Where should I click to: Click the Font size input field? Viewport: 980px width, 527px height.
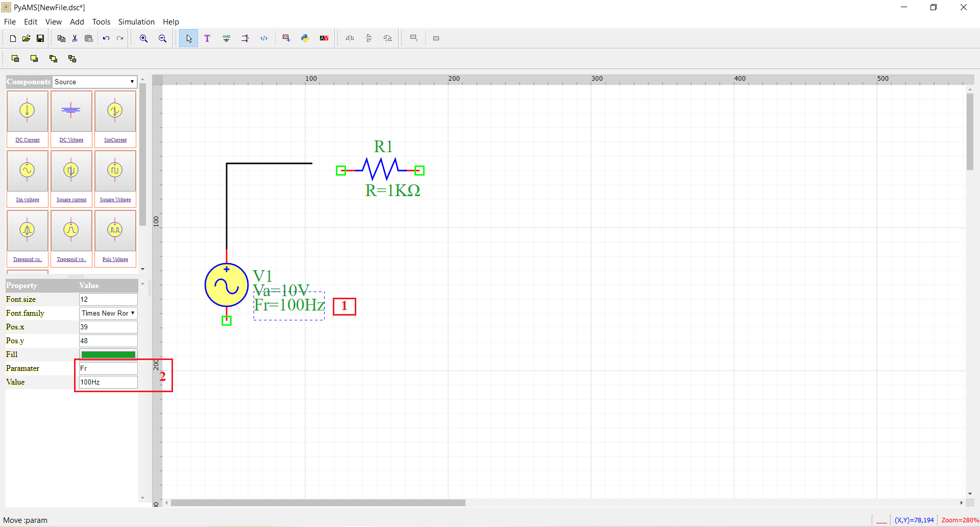tap(108, 299)
